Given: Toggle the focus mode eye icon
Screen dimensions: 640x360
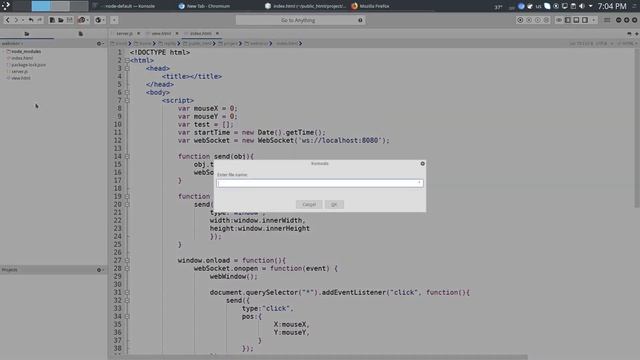Looking at the screenshot, I should [558, 20].
